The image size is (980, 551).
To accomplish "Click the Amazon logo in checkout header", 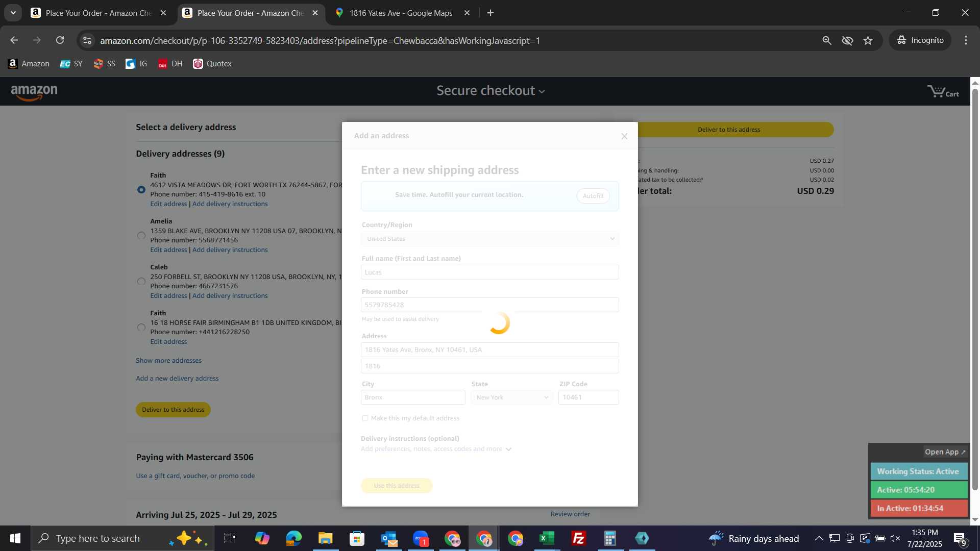I will [34, 92].
